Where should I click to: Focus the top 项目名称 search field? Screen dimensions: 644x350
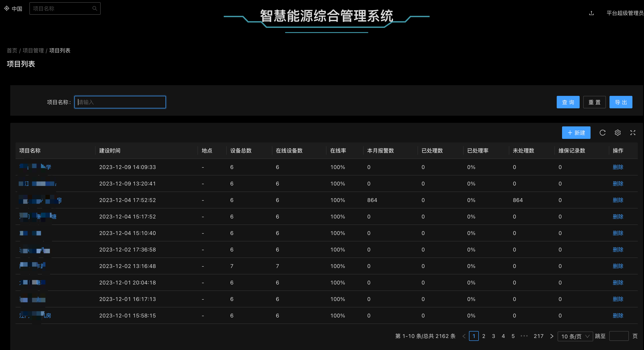[x=65, y=8]
